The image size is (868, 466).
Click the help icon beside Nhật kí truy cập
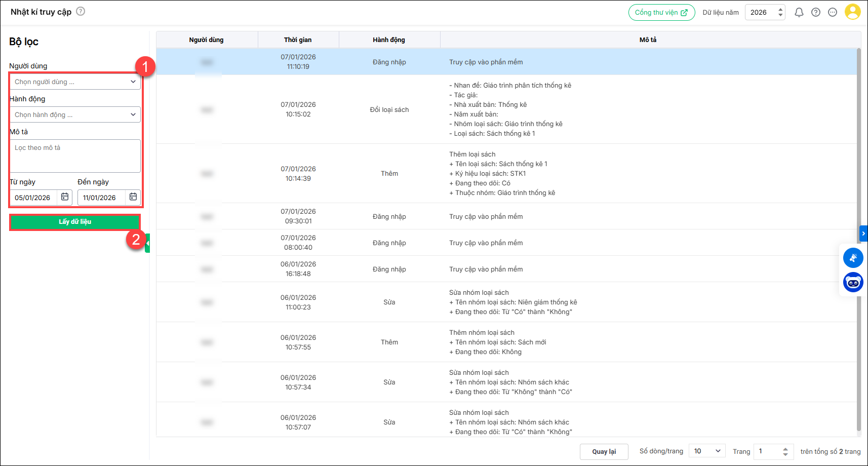pos(81,11)
